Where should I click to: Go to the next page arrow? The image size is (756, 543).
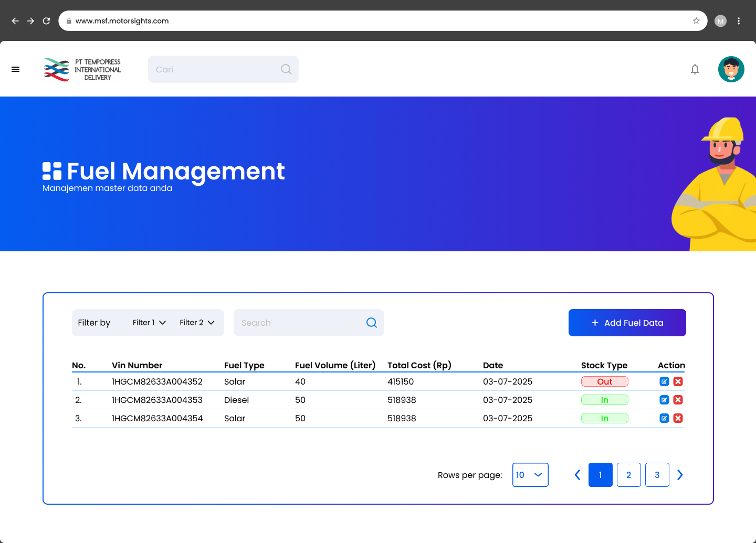(680, 475)
